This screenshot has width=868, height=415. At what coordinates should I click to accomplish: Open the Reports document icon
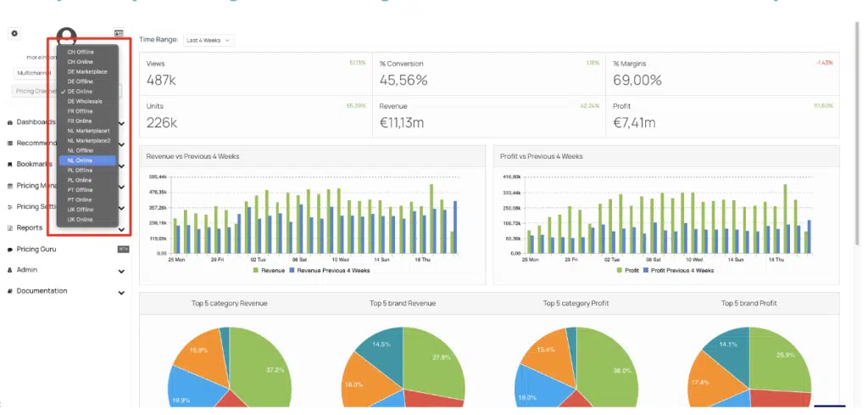[x=10, y=227]
